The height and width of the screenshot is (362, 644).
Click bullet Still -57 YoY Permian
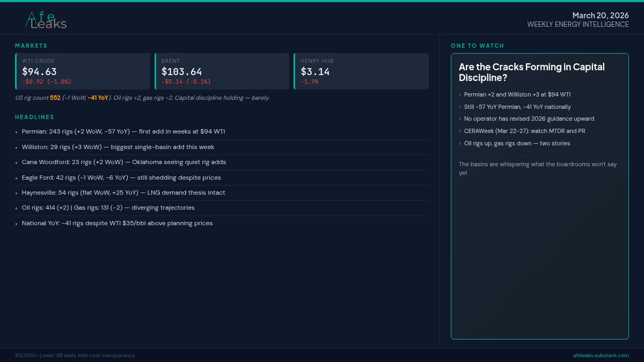click(517, 107)
